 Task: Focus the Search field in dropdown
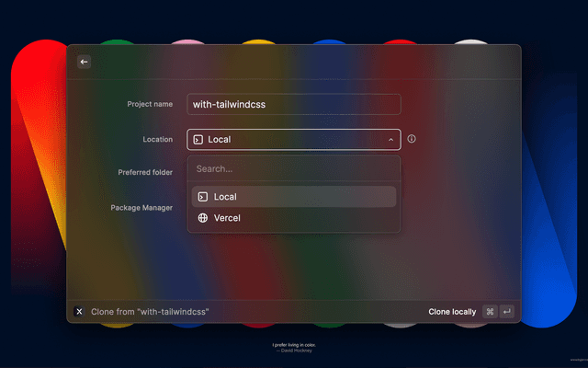tap(293, 169)
